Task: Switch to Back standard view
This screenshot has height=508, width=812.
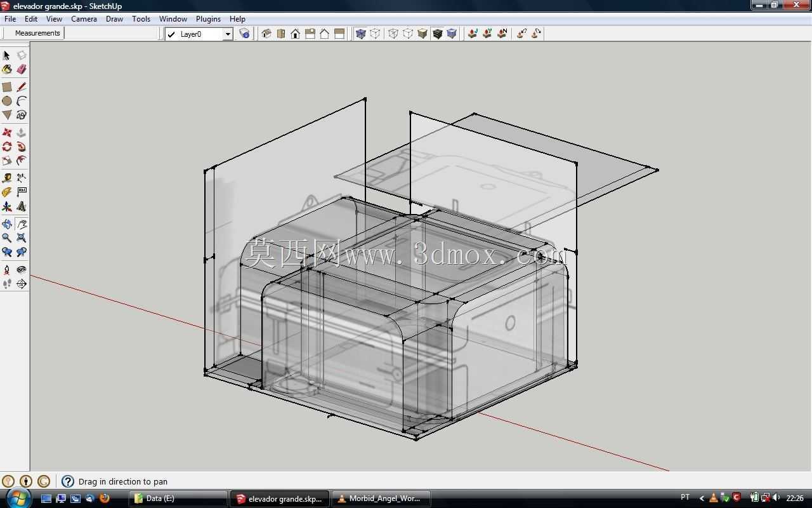Action: [x=325, y=34]
